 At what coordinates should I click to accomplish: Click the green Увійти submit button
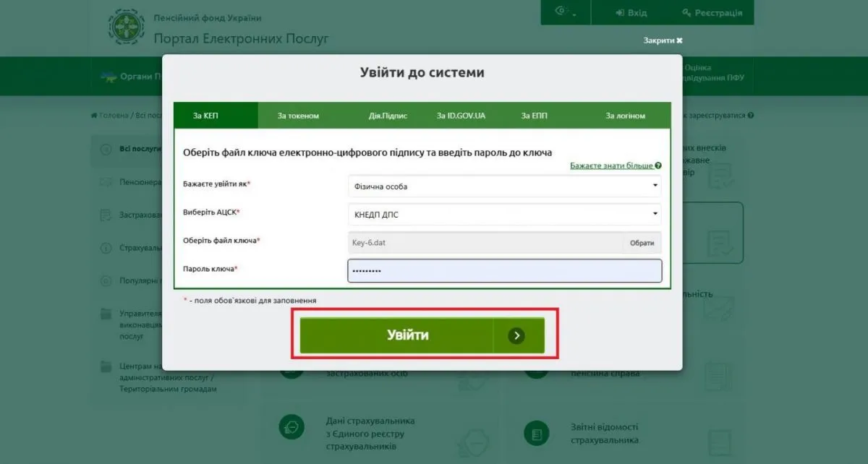coord(422,335)
